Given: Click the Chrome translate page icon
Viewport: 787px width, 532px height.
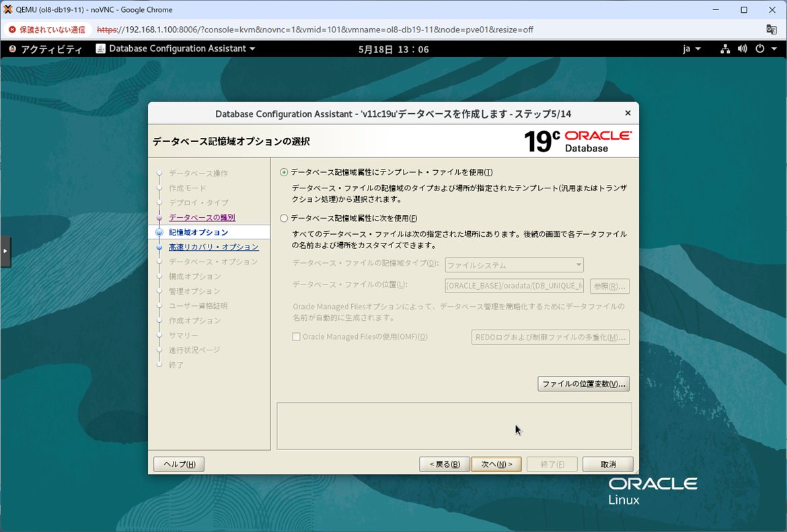Looking at the screenshot, I should click(772, 30).
